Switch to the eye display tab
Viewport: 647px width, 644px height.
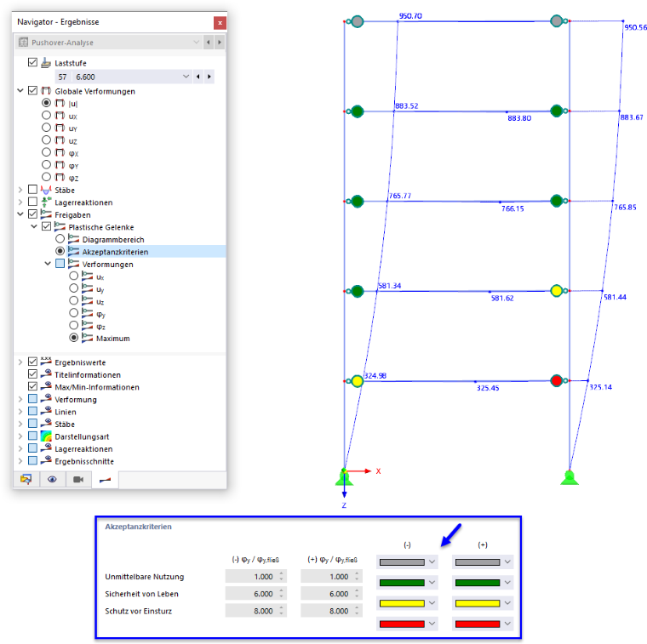52,479
